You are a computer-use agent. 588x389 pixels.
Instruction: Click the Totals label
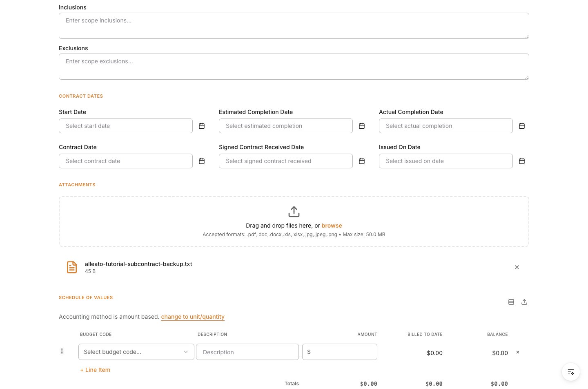click(292, 384)
